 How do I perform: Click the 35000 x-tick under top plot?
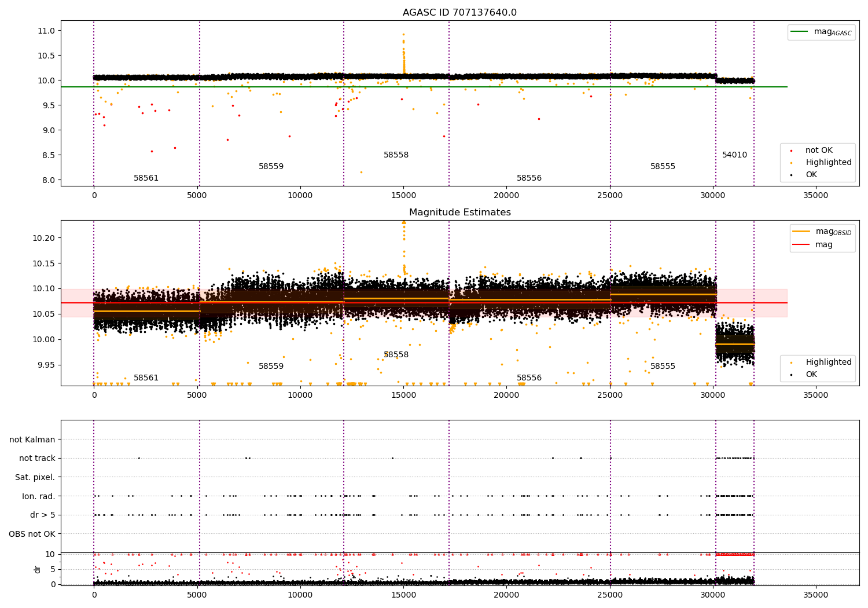click(816, 196)
